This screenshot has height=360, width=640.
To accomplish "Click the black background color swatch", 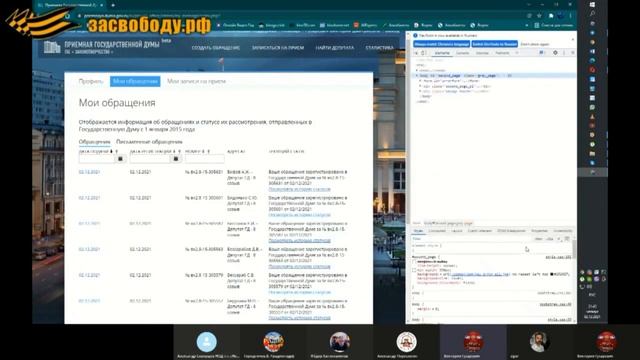I will pos(552,274).
